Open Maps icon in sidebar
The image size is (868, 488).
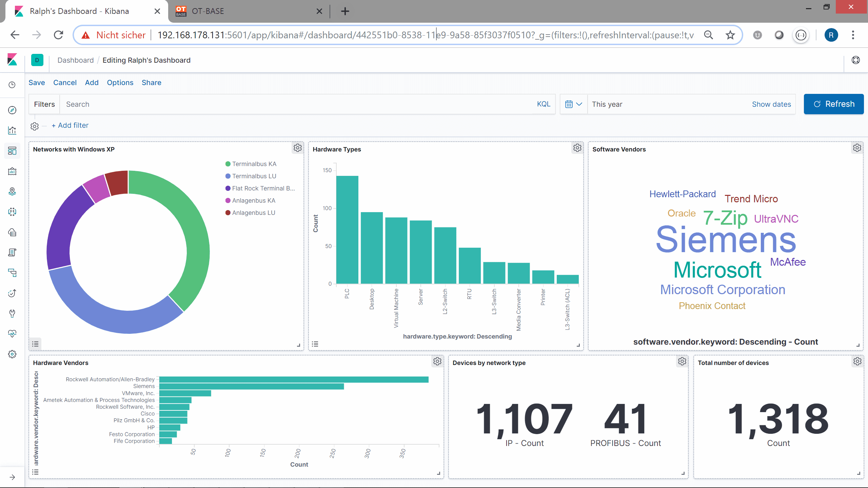click(x=12, y=191)
